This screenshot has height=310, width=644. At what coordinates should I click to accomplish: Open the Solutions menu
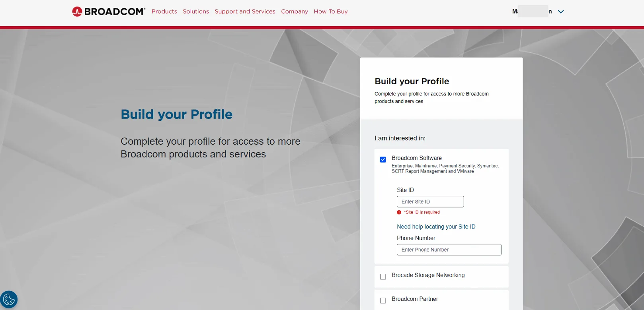[196, 12]
